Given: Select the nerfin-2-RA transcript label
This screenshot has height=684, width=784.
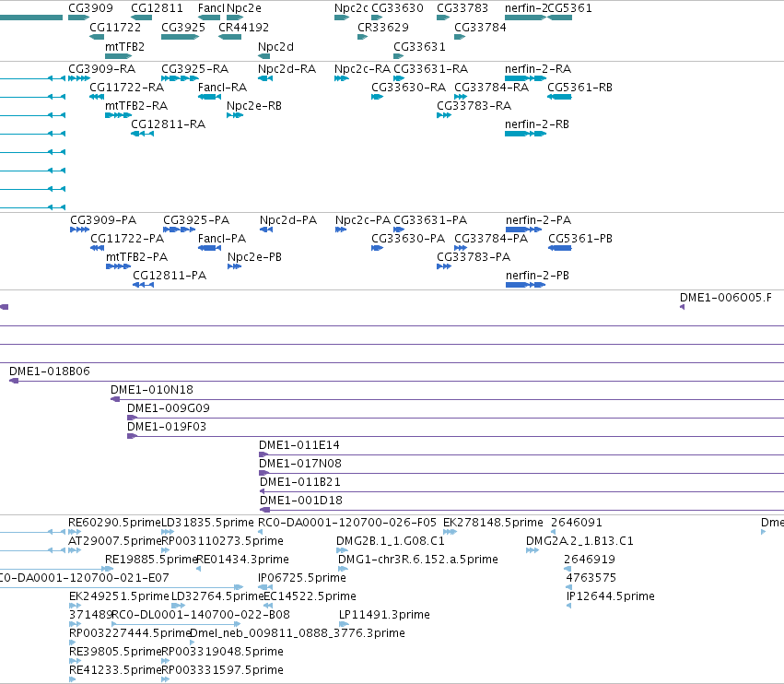Looking at the screenshot, I should click(x=538, y=69).
